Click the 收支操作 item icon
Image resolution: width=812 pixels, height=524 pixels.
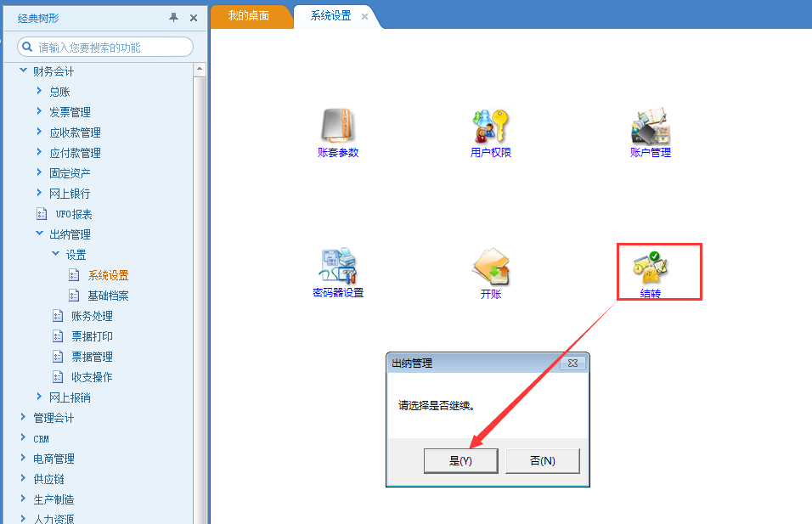click(x=58, y=376)
